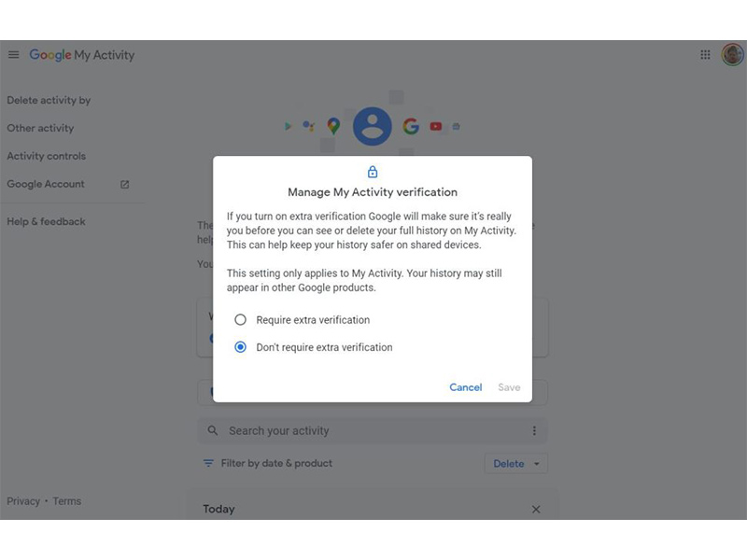Click Filter by date & product
This screenshot has height=560, width=747.
coord(276,463)
